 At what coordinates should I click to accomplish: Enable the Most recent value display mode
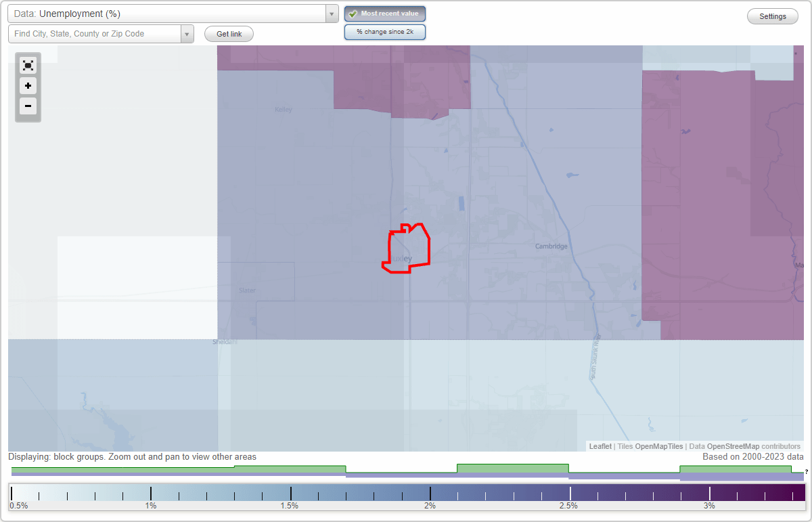tap(384, 14)
